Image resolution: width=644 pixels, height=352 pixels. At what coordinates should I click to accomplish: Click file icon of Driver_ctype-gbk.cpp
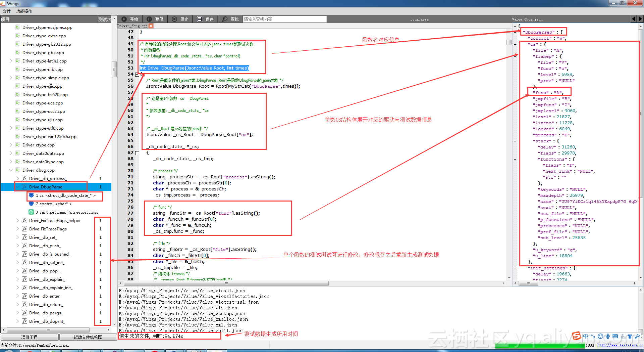pos(17,52)
